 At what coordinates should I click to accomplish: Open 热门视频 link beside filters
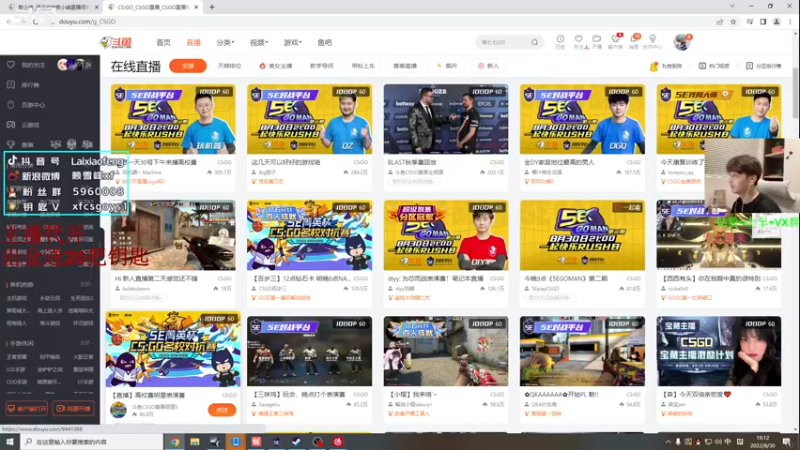[x=714, y=66]
